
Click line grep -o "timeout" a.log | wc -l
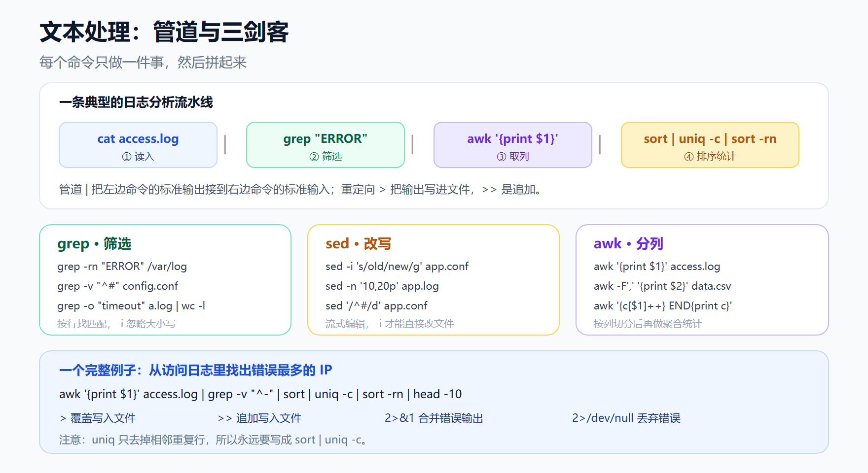pos(131,306)
